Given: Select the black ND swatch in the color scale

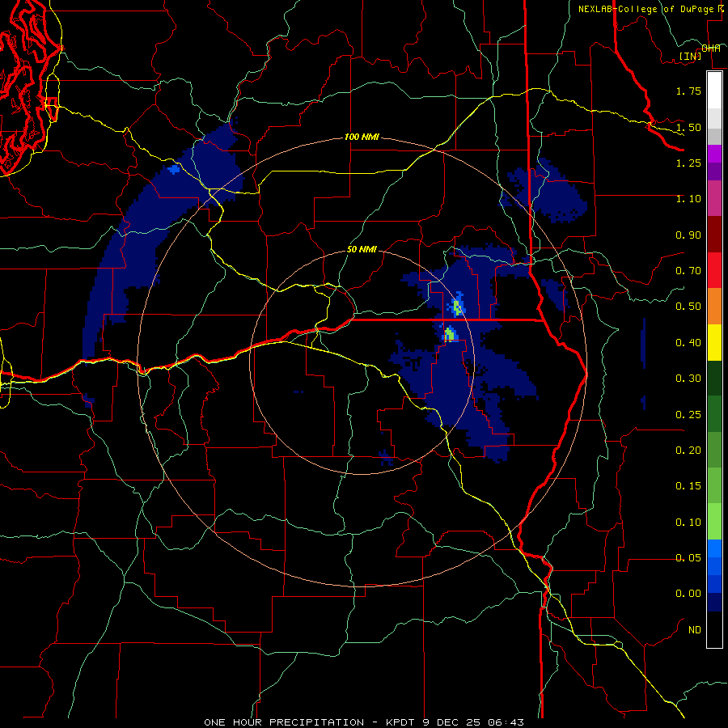Looking at the screenshot, I should [x=714, y=629].
